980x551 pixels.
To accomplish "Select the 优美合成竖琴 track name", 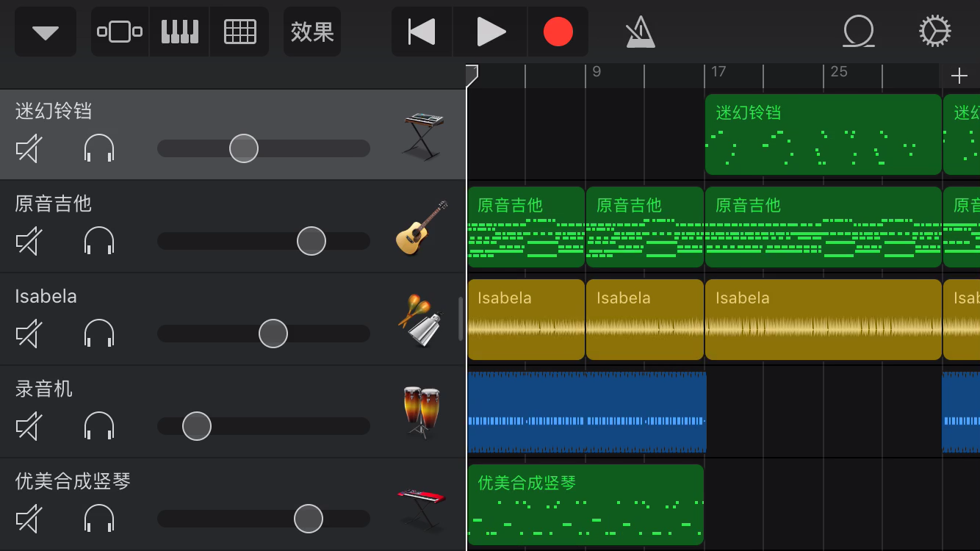I will click(x=73, y=481).
